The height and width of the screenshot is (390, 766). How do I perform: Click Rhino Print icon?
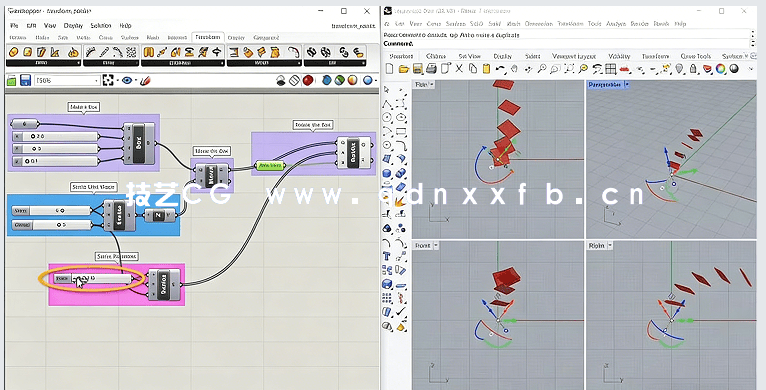point(431,69)
